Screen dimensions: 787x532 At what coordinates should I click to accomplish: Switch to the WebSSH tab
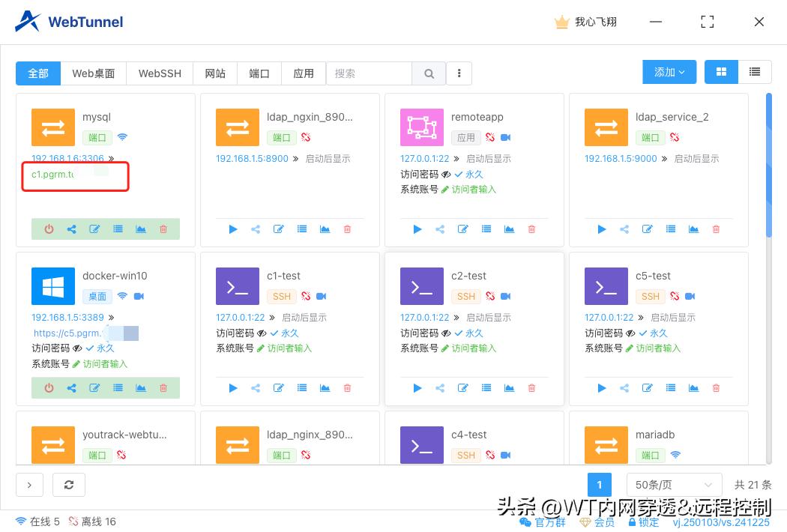pos(159,73)
